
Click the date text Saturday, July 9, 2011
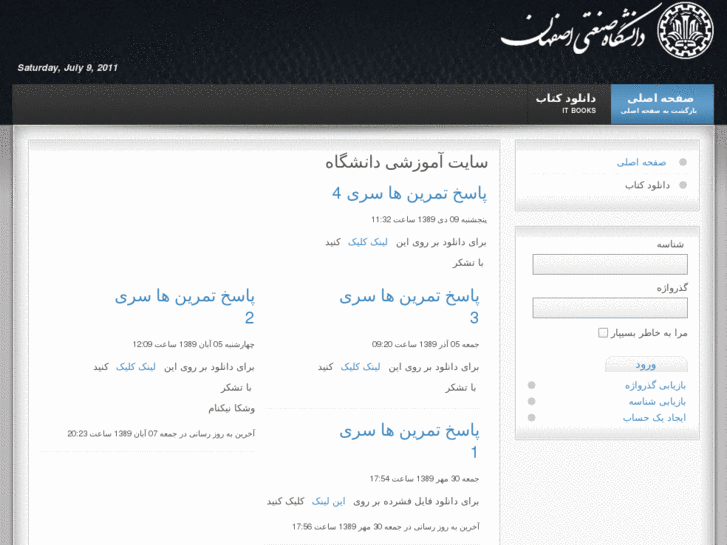[68, 68]
